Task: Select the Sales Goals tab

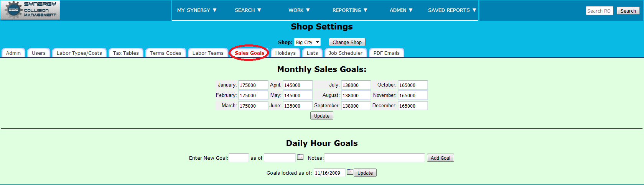Action: tap(249, 53)
